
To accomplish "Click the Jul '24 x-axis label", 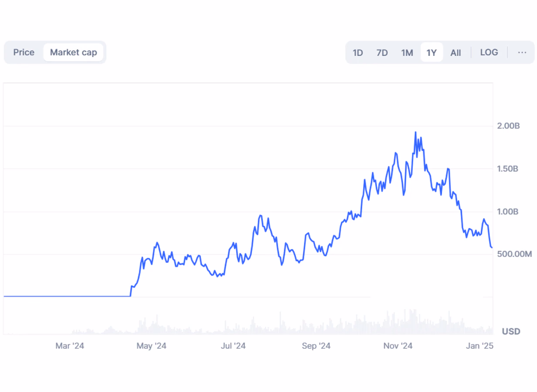I will (233, 346).
